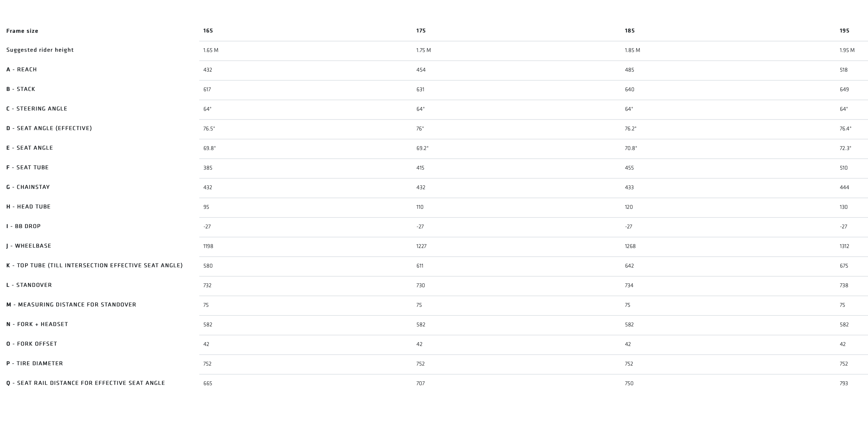
Task: Select the 185 frame size column header
Action: 630,31
